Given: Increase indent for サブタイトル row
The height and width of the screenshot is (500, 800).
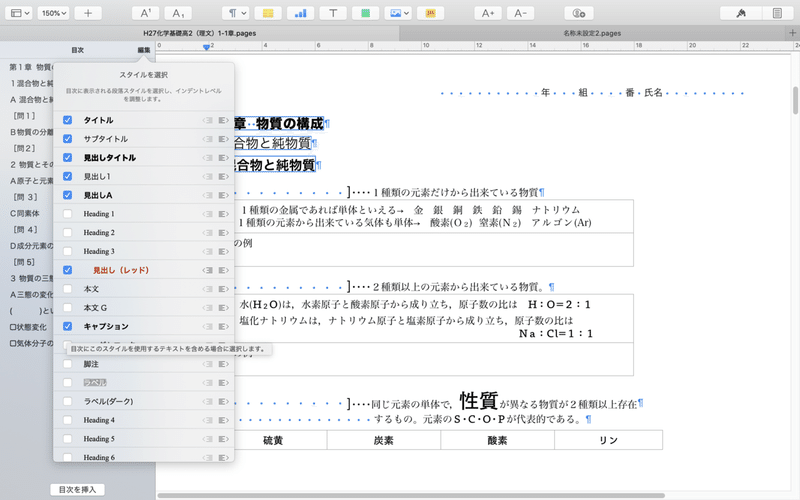Looking at the screenshot, I should coord(223,139).
